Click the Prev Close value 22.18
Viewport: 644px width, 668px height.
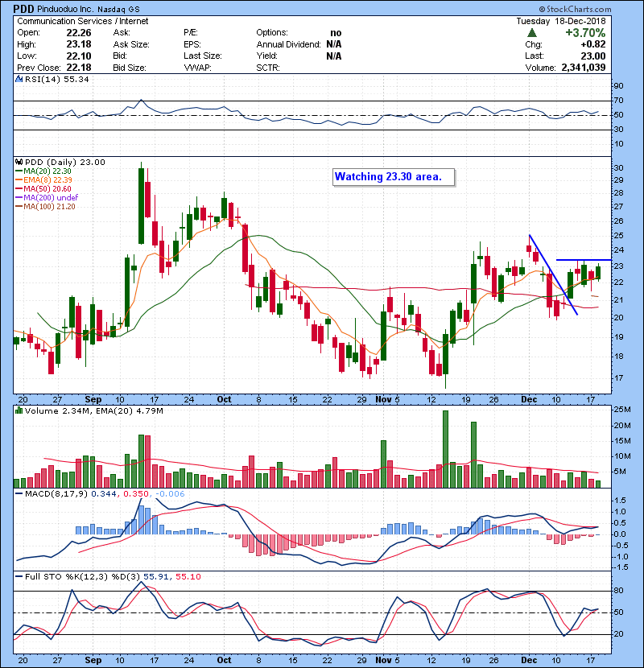point(79,68)
